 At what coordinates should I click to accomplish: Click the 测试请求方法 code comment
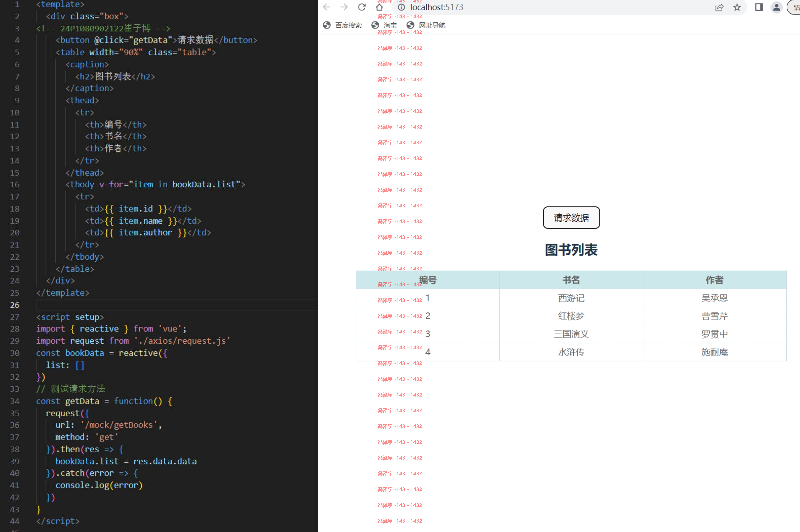(x=71, y=389)
